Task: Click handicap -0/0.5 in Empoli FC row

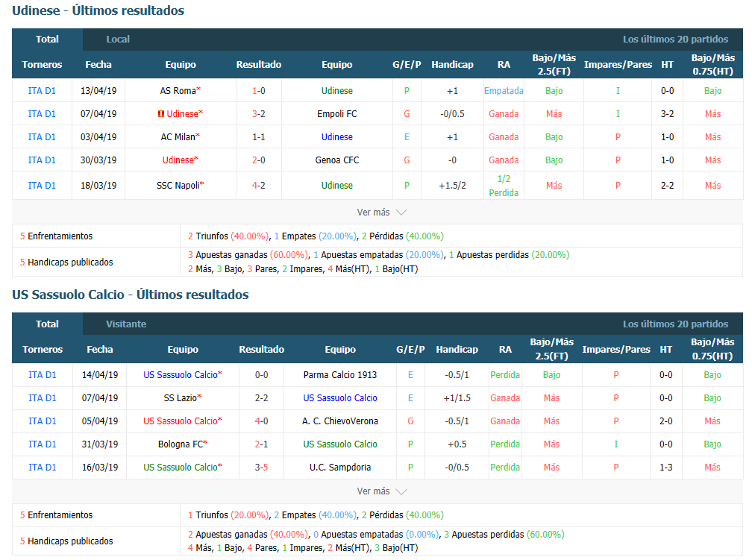Action: pyautogui.click(x=452, y=114)
